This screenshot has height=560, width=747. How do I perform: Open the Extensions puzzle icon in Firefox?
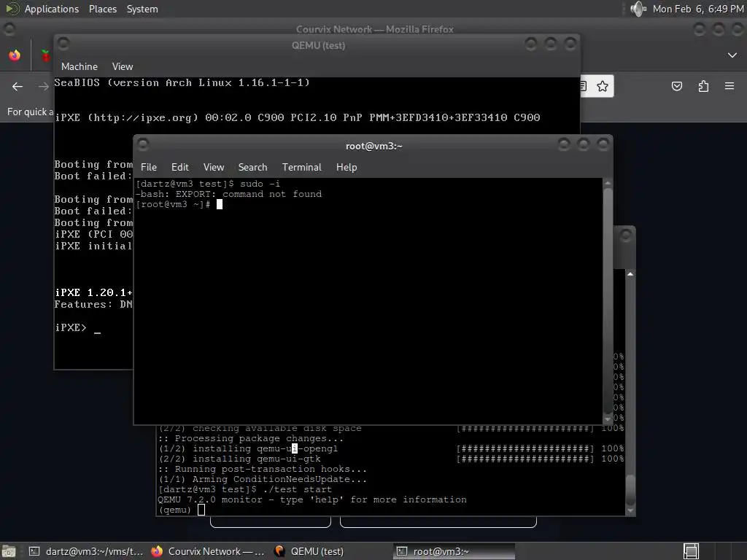(x=703, y=86)
